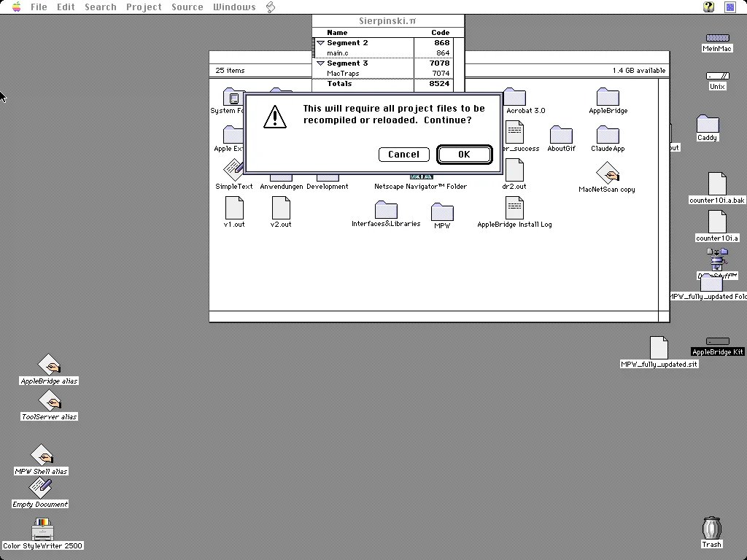Select the Caddy folder on desktop
Screen dimensions: 747x560
[x=708, y=124]
